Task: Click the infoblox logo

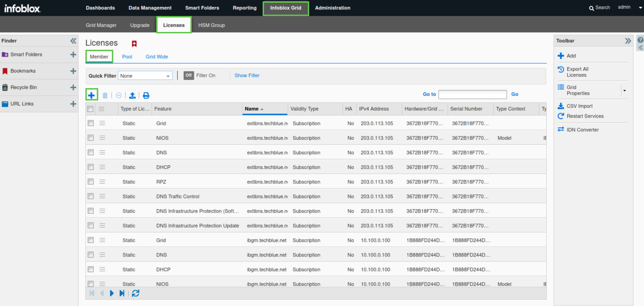Action: pos(22,8)
